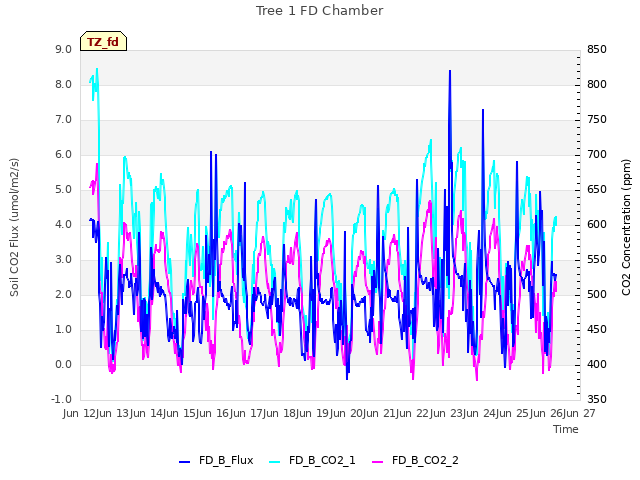This screenshot has width=640, height=480.
Task: Click the 700 right axis value
Action: click(597, 155)
